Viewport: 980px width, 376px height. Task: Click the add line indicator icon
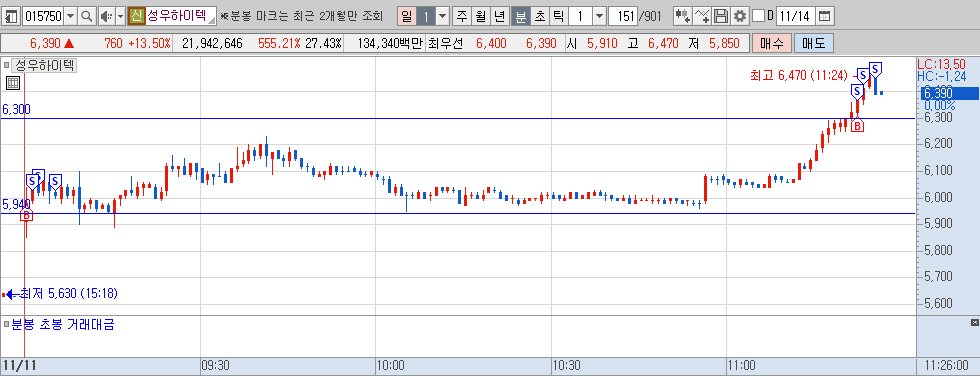(x=702, y=16)
